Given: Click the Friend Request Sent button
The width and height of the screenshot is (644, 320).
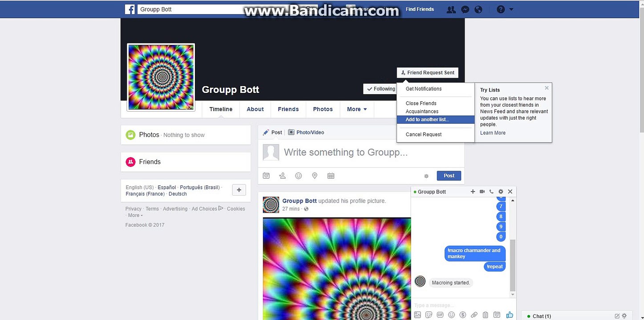Looking at the screenshot, I should coord(427,73).
